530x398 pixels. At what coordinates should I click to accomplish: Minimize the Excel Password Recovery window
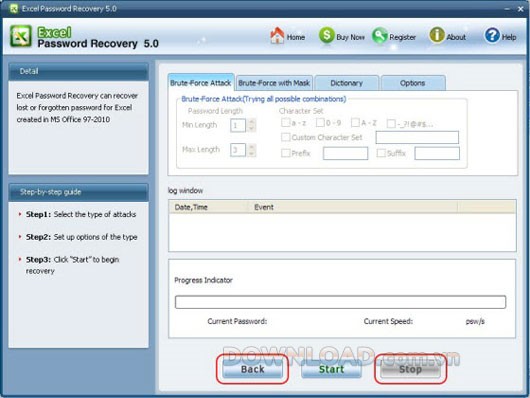(507, 9)
